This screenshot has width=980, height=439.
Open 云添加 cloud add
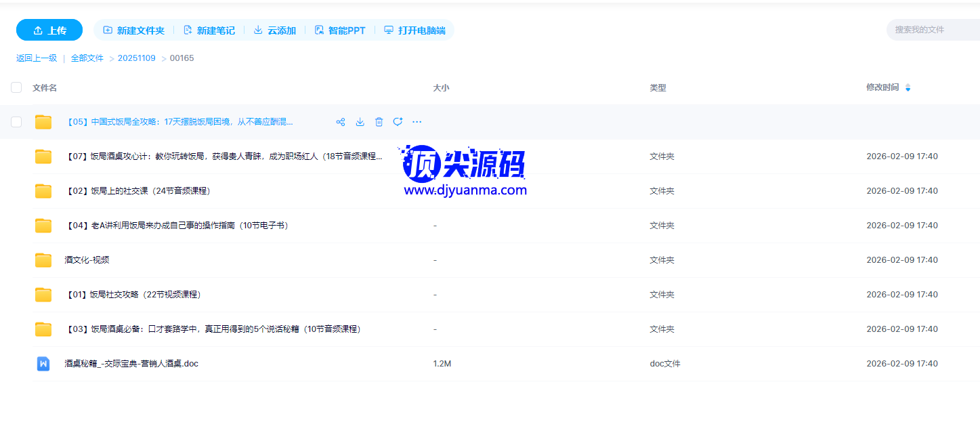[275, 30]
